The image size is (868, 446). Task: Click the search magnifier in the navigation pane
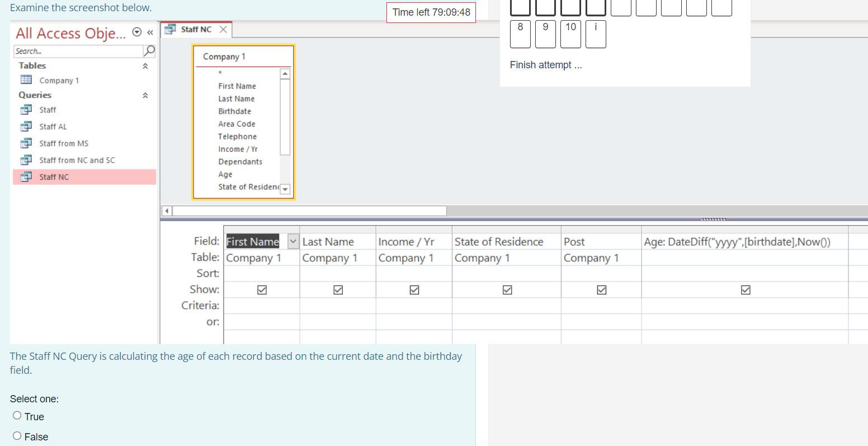click(148, 51)
